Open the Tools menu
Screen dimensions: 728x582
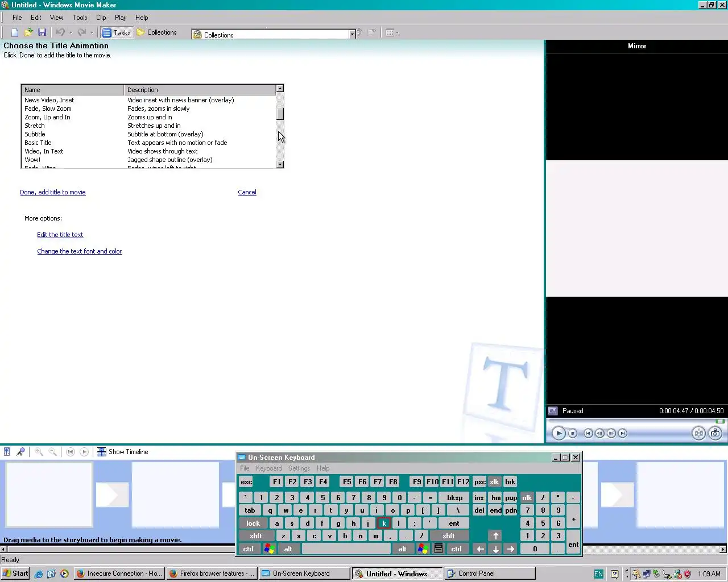click(x=80, y=18)
